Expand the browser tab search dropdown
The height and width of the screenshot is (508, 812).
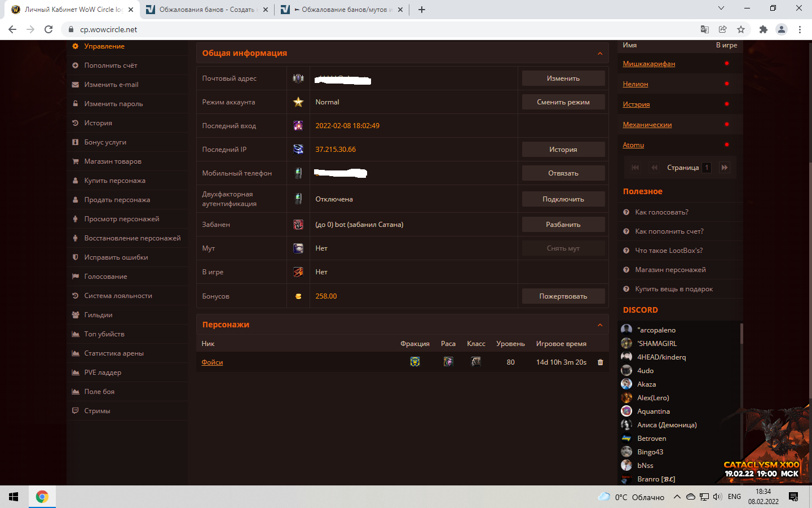click(x=721, y=8)
